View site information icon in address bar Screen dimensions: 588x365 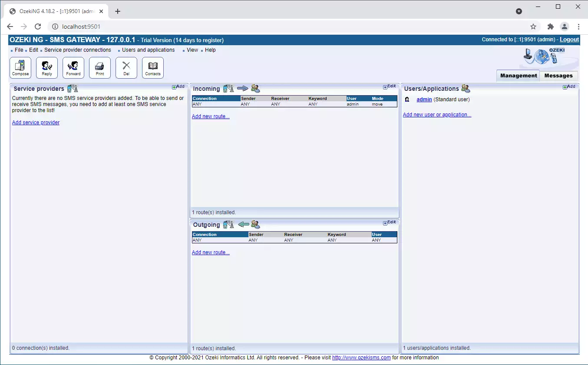(x=55, y=27)
